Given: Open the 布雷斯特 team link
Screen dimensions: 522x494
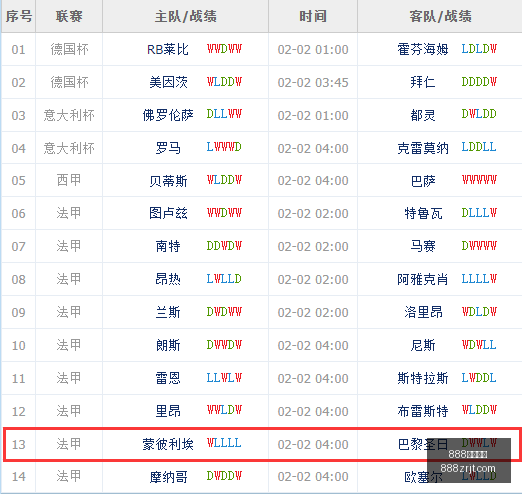Looking at the screenshot, I should [x=423, y=411].
